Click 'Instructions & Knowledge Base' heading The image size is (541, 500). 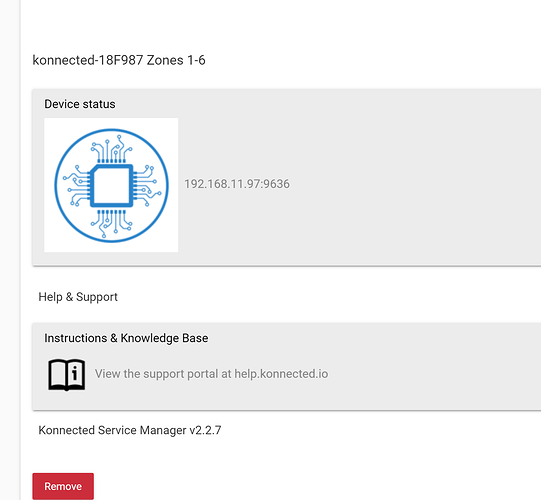click(x=126, y=338)
